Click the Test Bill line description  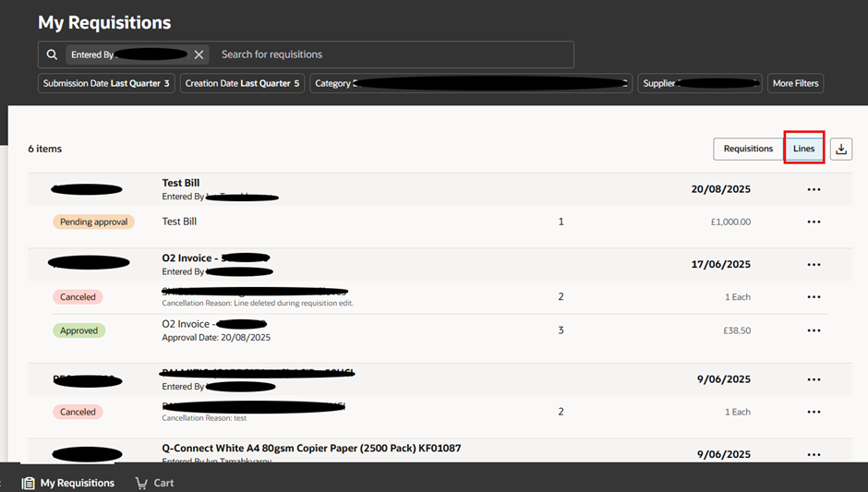pos(179,222)
